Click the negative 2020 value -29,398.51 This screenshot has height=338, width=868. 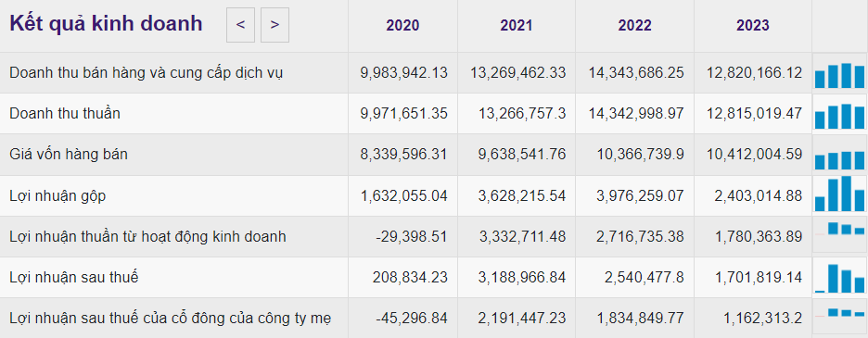tap(412, 237)
